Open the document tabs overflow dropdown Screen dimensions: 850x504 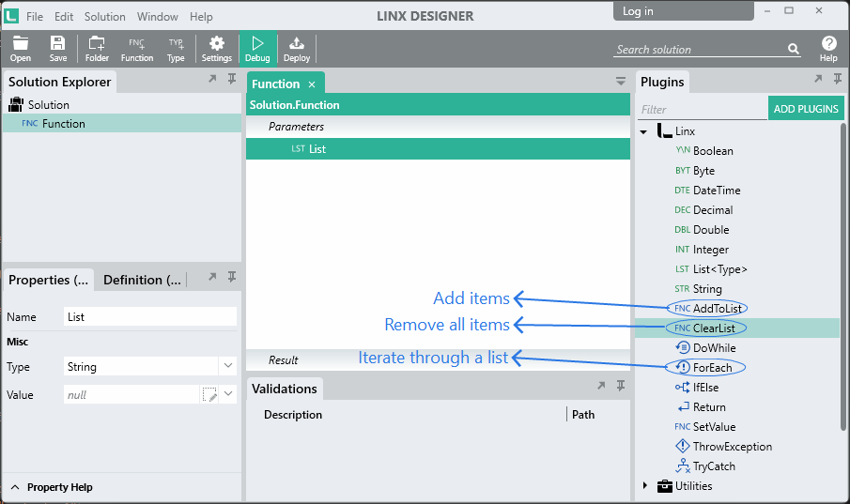coord(621,82)
